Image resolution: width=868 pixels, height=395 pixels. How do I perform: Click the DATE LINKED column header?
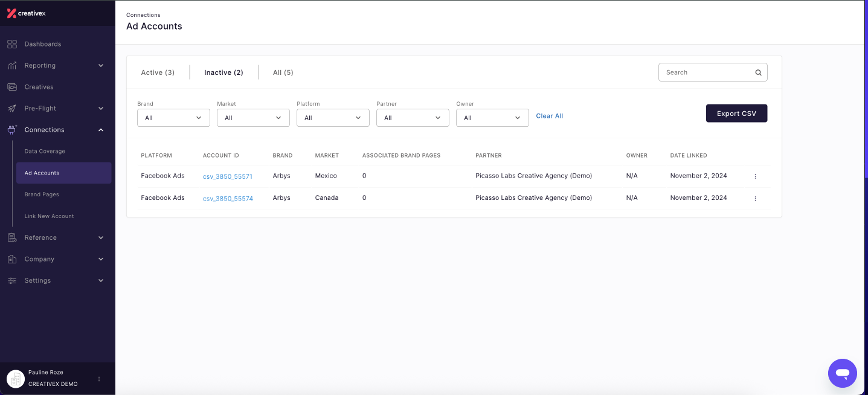click(x=689, y=155)
